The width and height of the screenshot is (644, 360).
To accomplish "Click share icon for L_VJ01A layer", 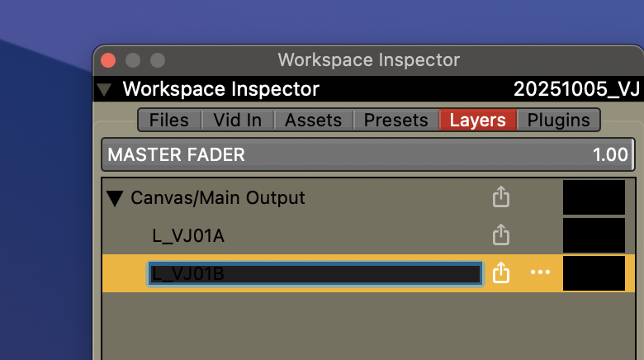I will coord(501,235).
